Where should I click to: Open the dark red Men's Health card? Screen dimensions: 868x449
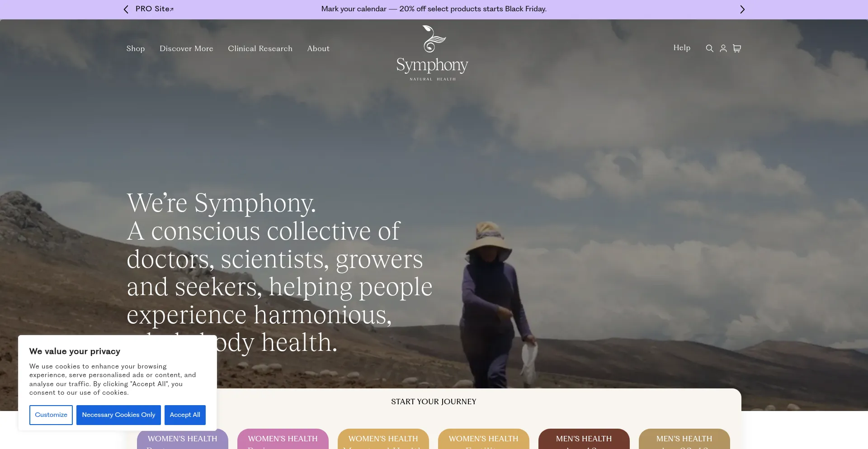click(x=584, y=439)
